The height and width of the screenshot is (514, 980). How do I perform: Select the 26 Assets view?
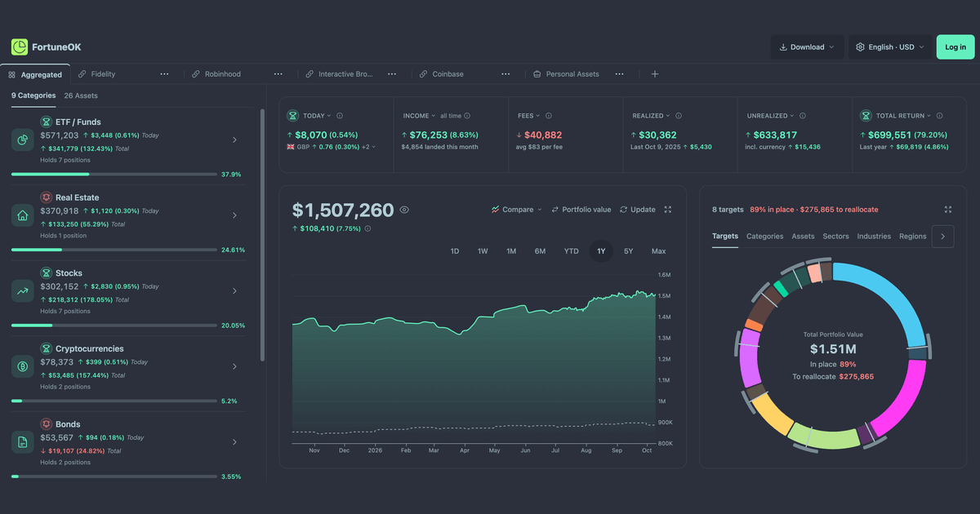click(81, 95)
